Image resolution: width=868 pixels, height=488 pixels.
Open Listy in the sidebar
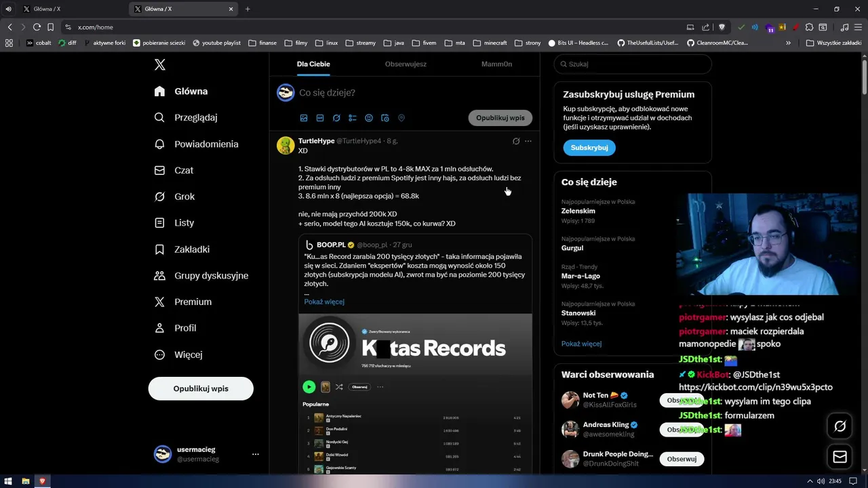coord(174,222)
